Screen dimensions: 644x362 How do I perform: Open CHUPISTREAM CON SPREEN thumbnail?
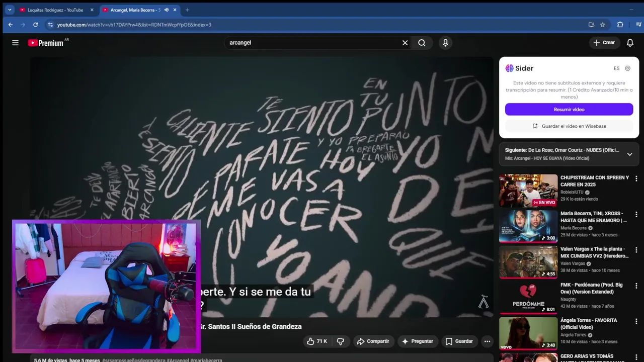click(528, 191)
